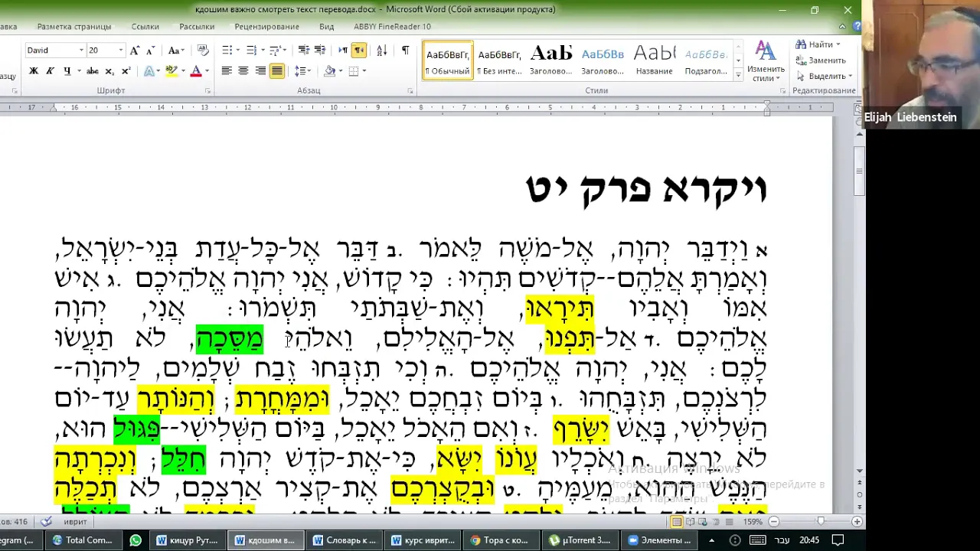Zoom out with minus button
The image size is (980, 551).
point(773,522)
